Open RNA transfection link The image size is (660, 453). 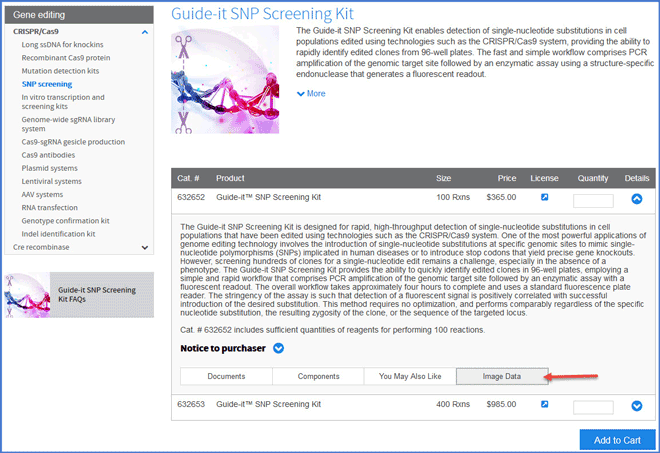[x=49, y=208]
